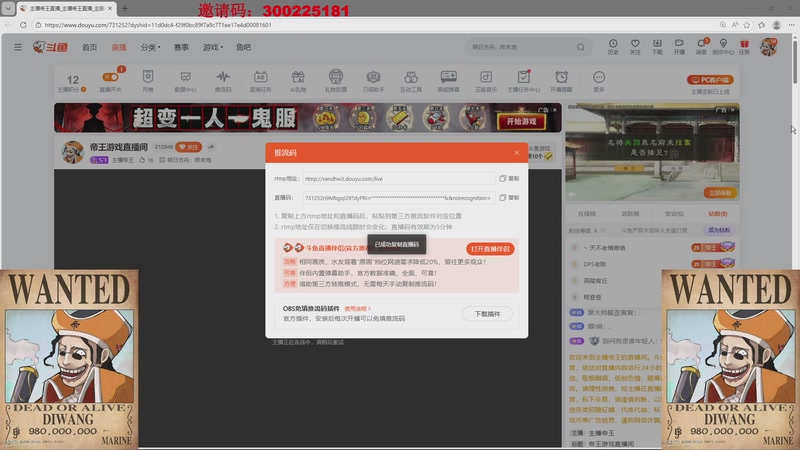Open the 消息 notification bell

702,46
